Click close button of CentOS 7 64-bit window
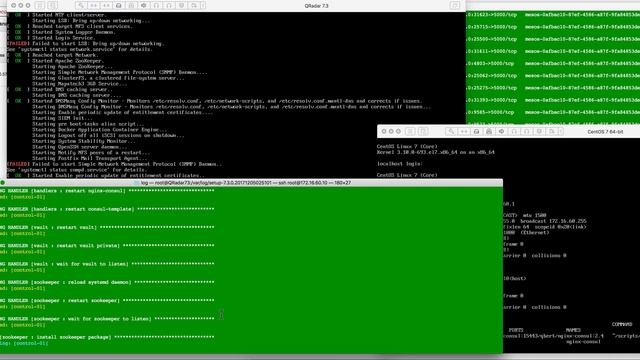 click(384, 131)
